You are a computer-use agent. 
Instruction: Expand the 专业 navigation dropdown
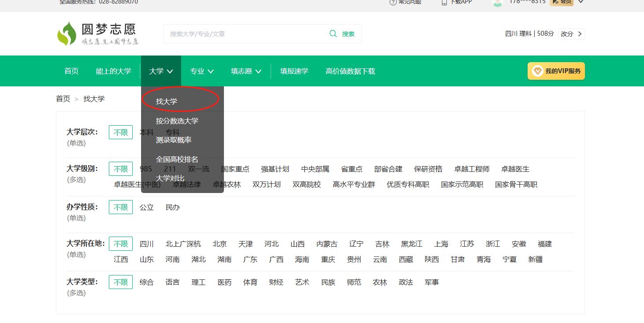point(202,71)
